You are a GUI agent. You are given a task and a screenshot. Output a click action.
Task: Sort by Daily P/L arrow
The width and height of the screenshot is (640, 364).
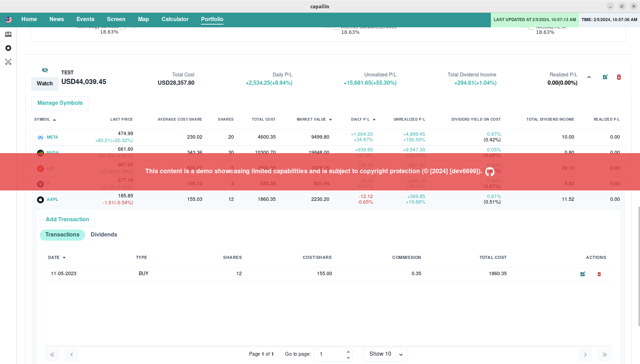coord(374,120)
